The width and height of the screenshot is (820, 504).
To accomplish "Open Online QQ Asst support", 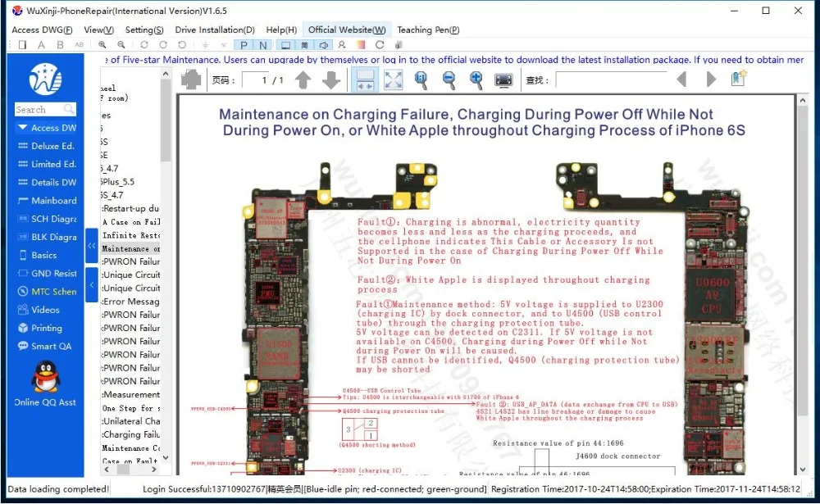I will tap(45, 384).
